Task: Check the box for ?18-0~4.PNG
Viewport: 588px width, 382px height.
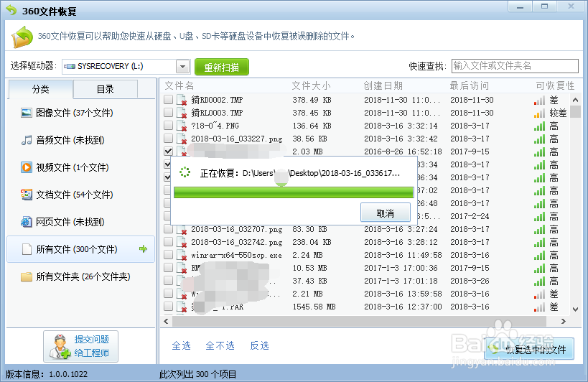Action: (x=169, y=125)
